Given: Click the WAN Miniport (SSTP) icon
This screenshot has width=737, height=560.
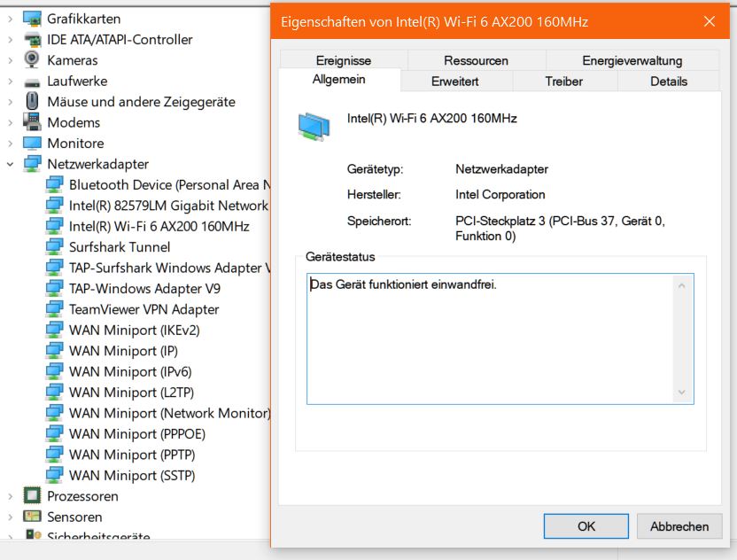Looking at the screenshot, I should coord(55,475).
